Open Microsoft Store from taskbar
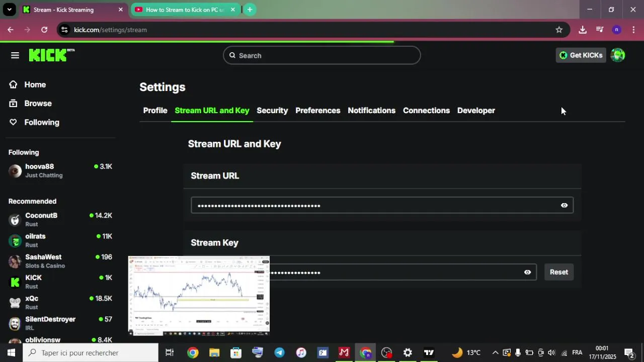644x362 pixels. (236, 352)
